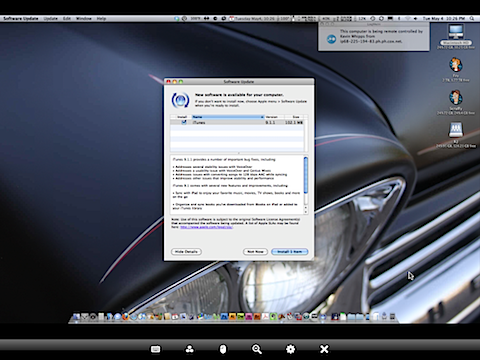Open the Apple legal SLA link

[x=206, y=227]
